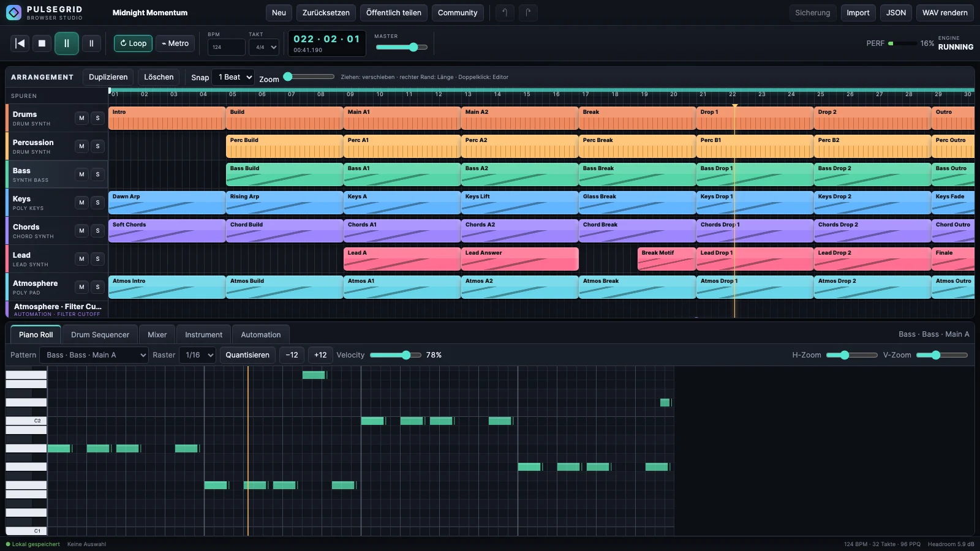Click the Sicherung button
980x551 pixels.
click(812, 13)
